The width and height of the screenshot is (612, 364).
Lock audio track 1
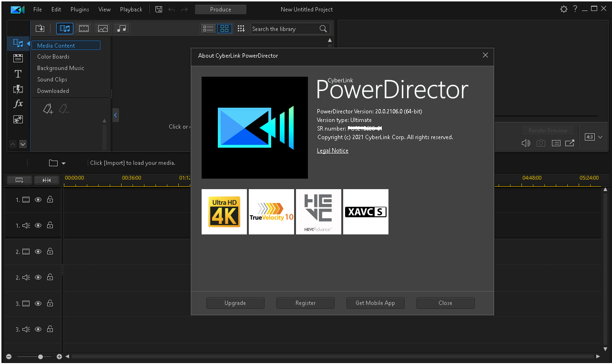(50, 225)
